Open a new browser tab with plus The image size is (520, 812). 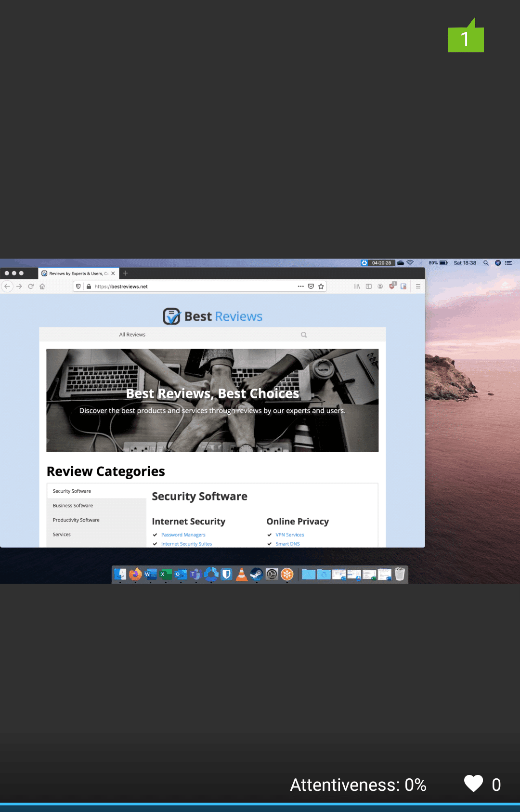click(125, 273)
